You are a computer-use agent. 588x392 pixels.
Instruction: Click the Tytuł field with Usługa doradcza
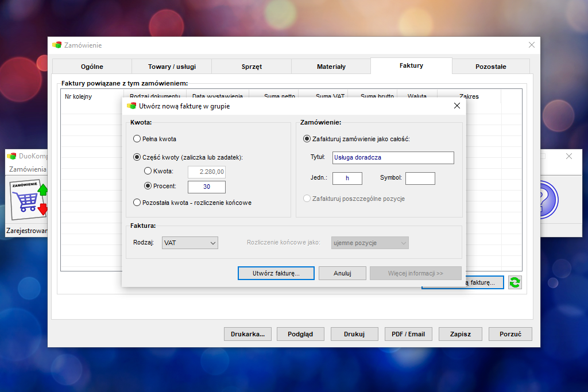click(393, 158)
